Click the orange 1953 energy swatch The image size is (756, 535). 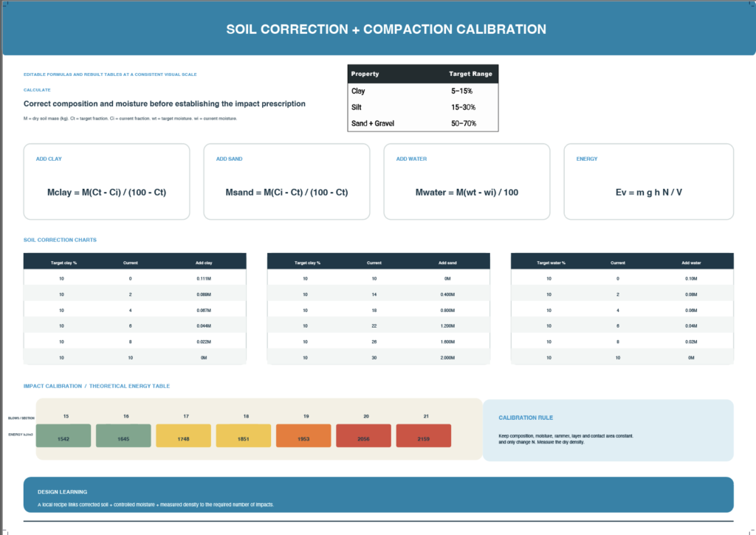[303, 435]
